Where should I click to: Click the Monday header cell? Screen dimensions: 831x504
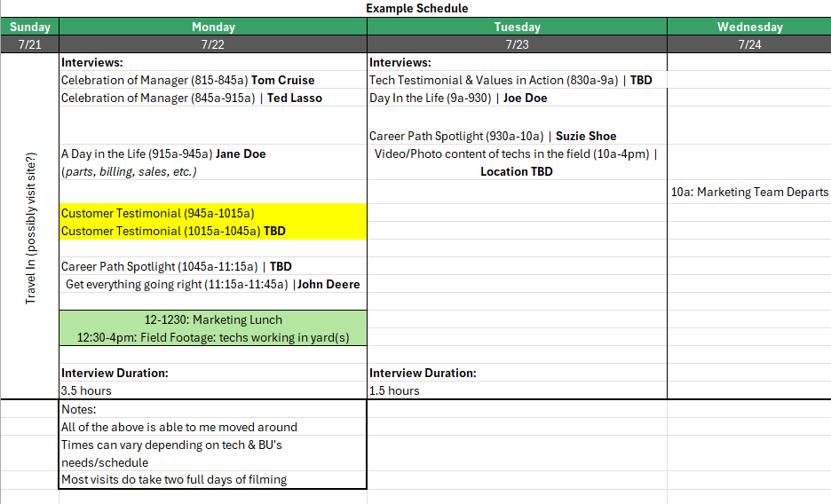click(x=213, y=27)
